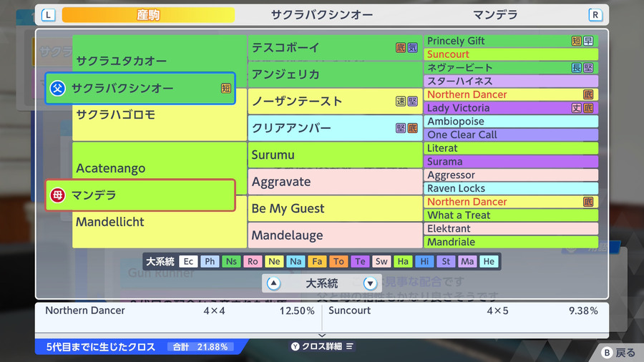Click the Surumu cell
The height and width of the screenshot is (362, 644).
[335, 155]
